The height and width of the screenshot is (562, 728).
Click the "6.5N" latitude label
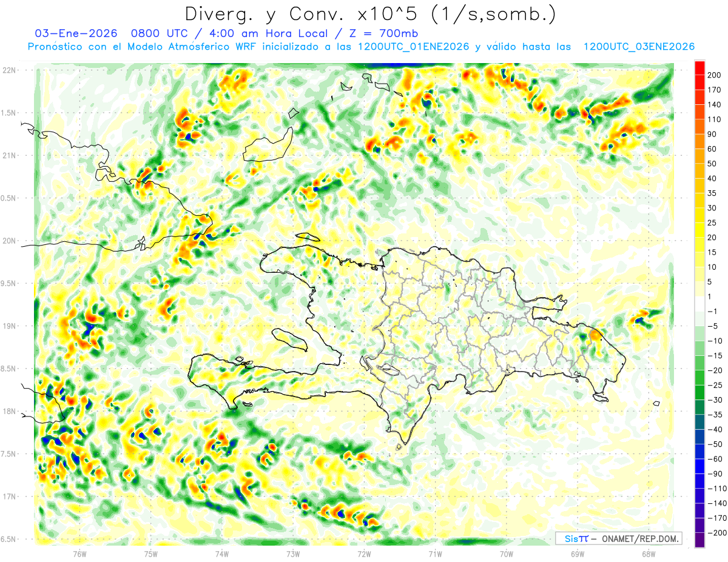point(9,540)
